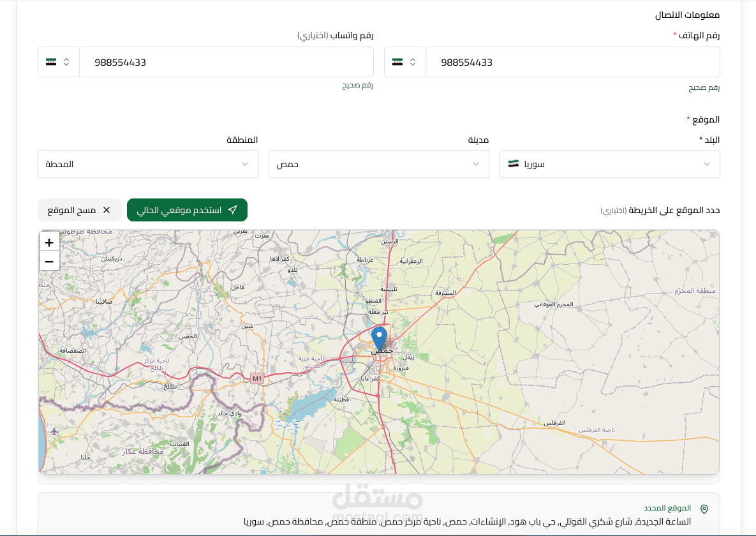The height and width of the screenshot is (536, 756).
Task: Open country code selector arrows for WhatsApp number
Action: pos(66,62)
